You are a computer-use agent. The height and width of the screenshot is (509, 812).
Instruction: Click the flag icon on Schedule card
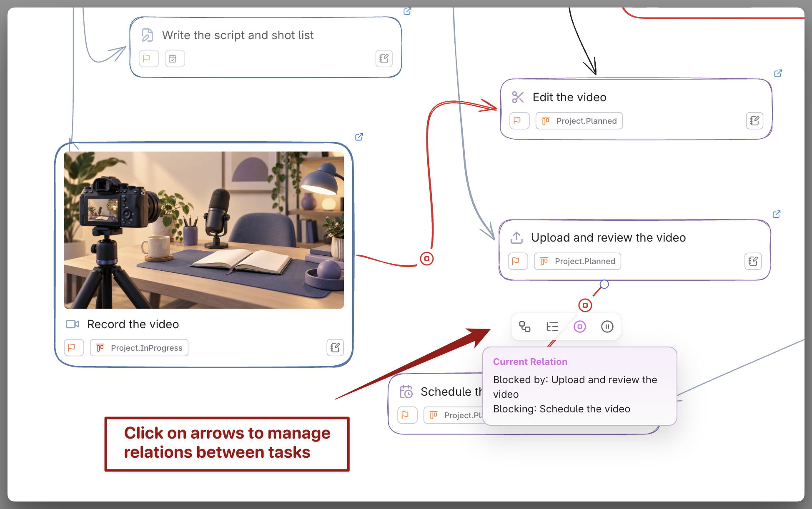pyautogui.click(x=407, y=415)
